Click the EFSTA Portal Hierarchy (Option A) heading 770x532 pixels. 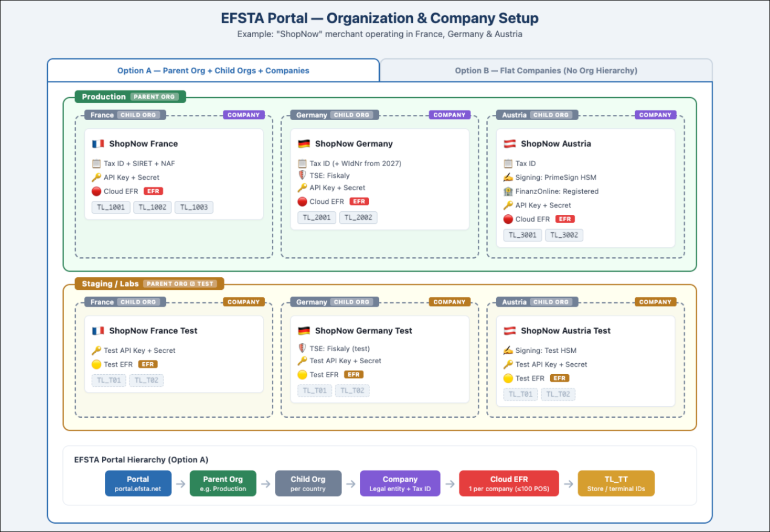point(141,460)
